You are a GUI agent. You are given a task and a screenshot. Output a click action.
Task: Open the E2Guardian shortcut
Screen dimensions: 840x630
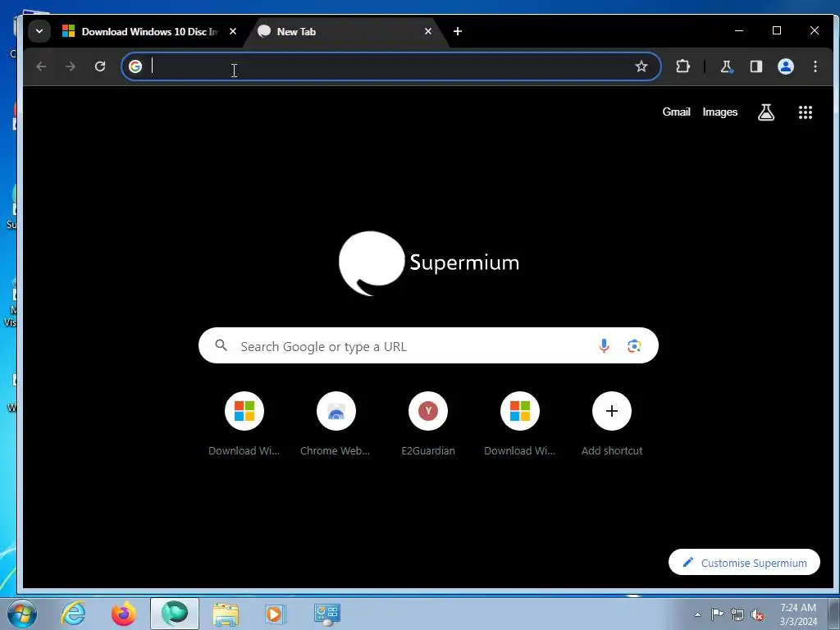(x=428, y=423)
